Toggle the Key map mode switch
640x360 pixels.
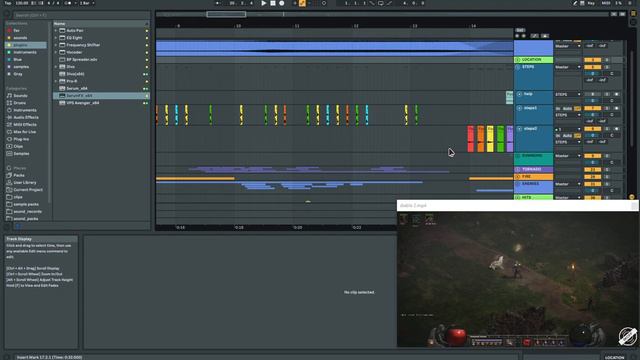(x=591, y=3)
